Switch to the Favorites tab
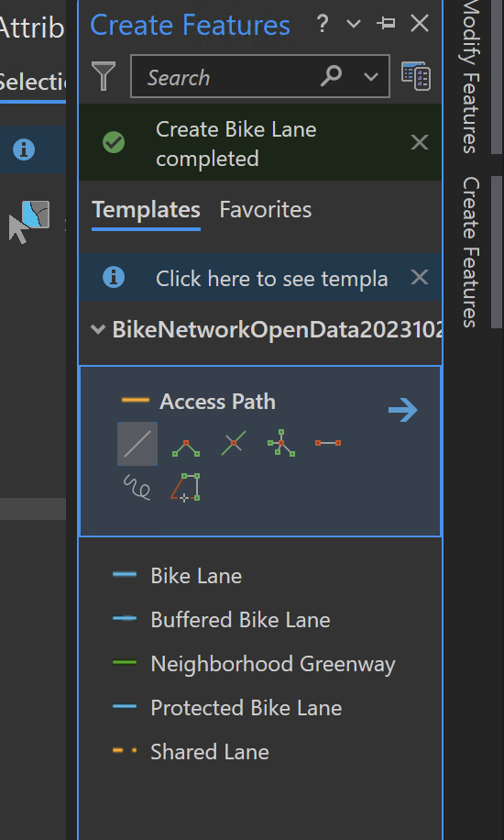 click(266, 209)
